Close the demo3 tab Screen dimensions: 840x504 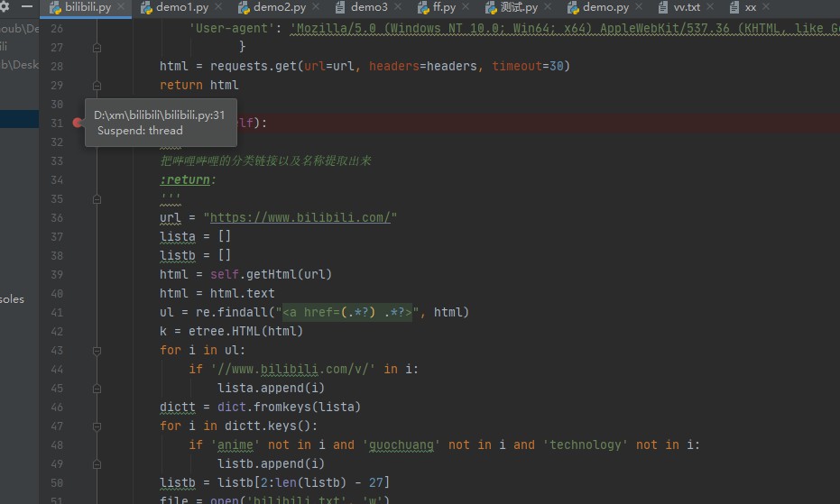pos(398,6)
